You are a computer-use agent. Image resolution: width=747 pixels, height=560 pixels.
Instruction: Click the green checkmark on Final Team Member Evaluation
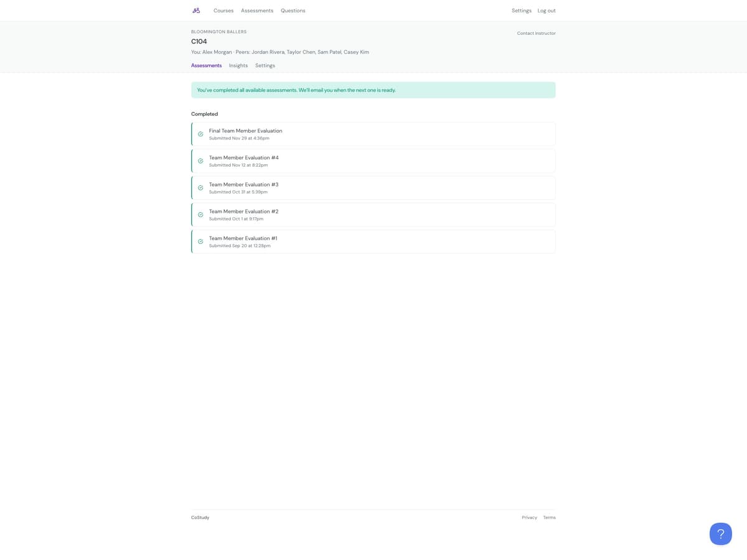coord(200,134)
